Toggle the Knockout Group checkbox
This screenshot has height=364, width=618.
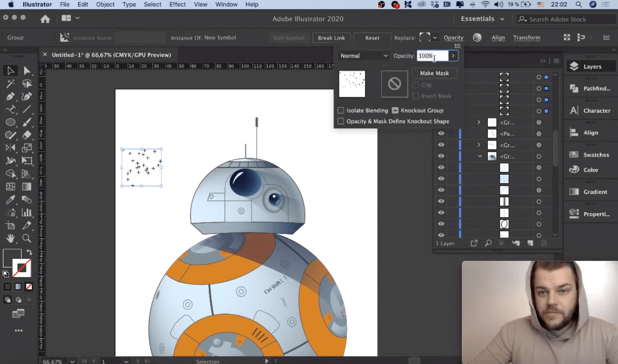point(395,110)
